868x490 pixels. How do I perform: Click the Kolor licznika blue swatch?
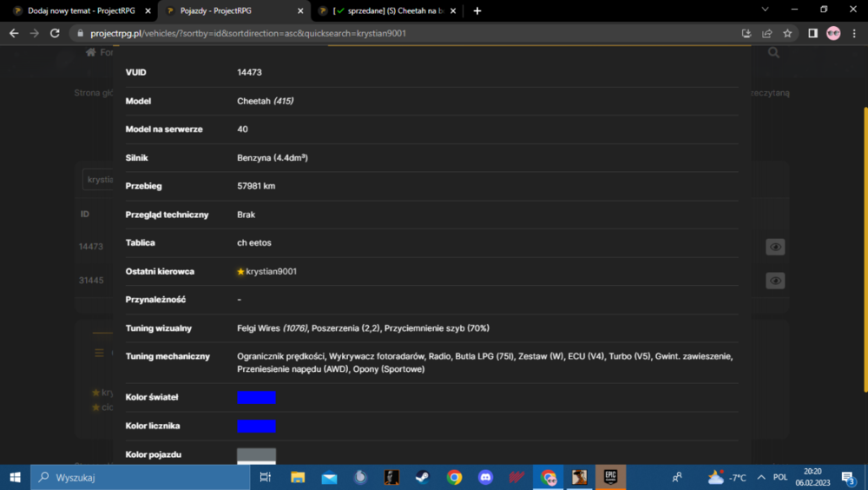click(256, 427)
